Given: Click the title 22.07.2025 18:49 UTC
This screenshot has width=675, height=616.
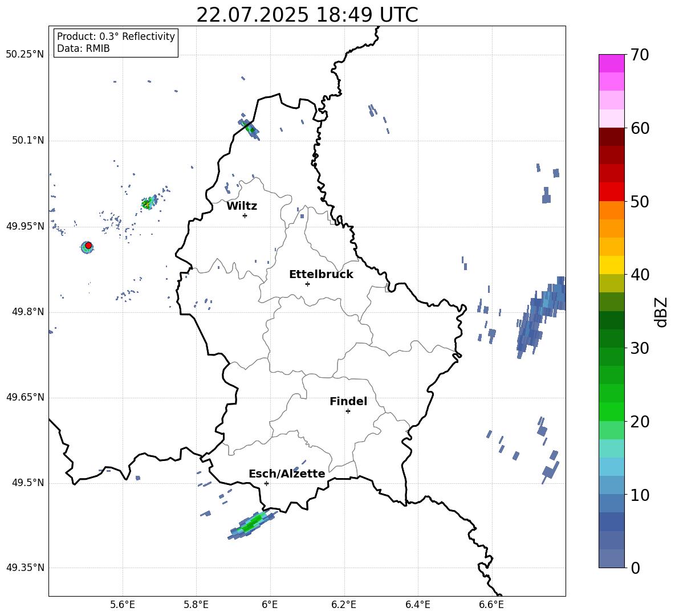Looking at the screenshot, I should [x=307, y=15].
